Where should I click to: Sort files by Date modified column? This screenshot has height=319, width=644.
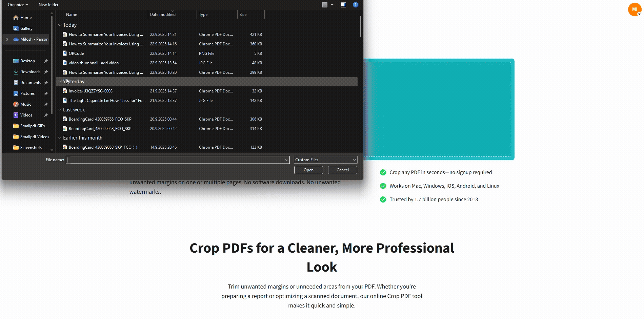163,14
